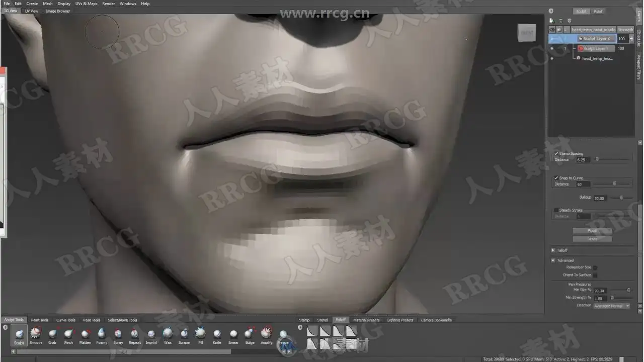Expand the Falloff section
This screenshot has width=644, height=362.
point(553,250)
